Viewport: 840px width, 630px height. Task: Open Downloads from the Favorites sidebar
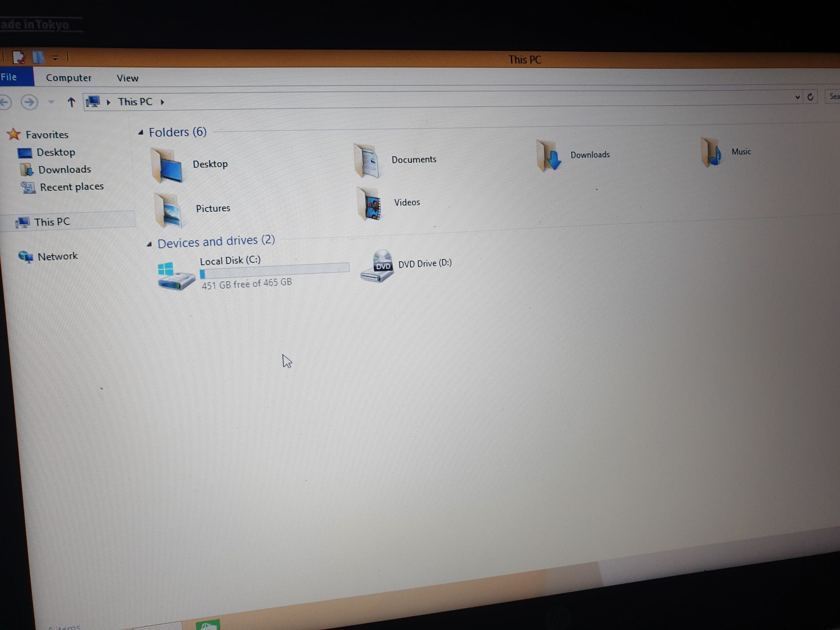point(65,169)
